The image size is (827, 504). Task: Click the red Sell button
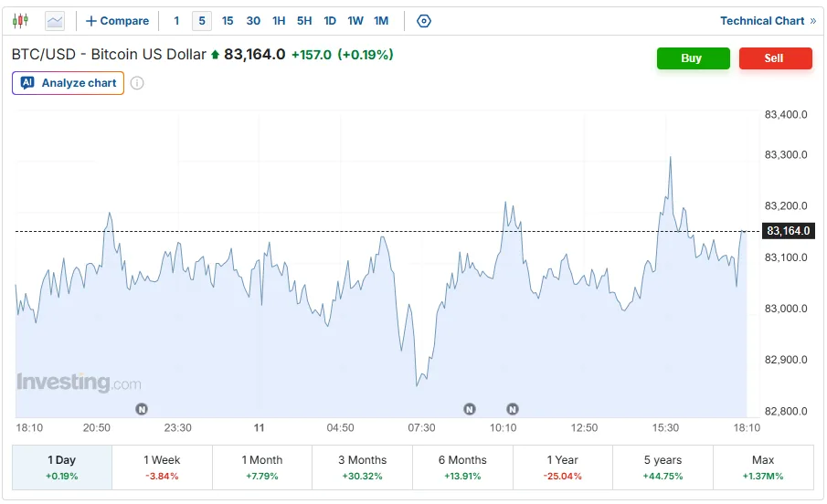(x=775, y=58)
